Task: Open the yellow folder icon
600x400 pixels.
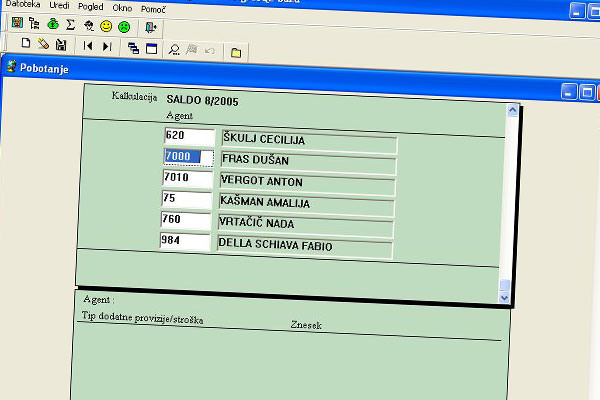Action: 236,52
